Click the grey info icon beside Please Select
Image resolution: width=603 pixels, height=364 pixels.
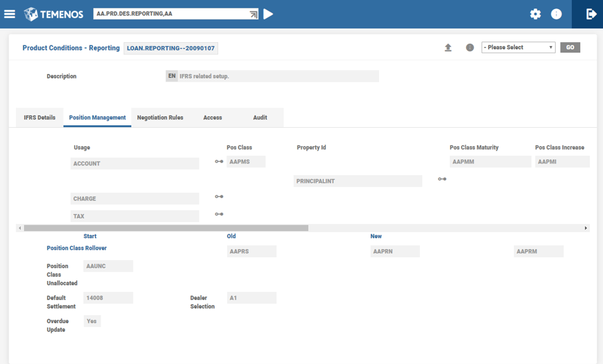click(470, 47)
